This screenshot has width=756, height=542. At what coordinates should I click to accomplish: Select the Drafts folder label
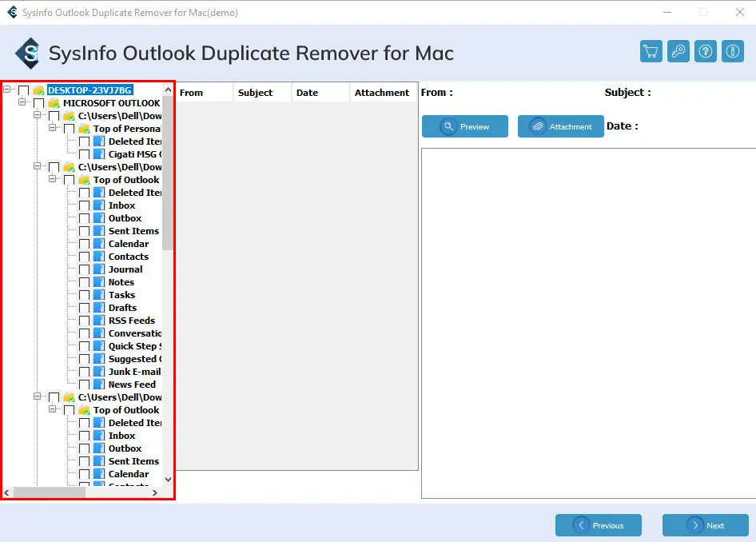[x=122, y=308]
